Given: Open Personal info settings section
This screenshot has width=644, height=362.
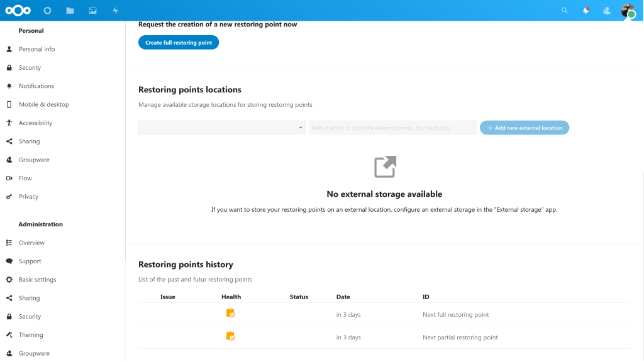Looking at the screenshot, I should click(x=36, y=49).
